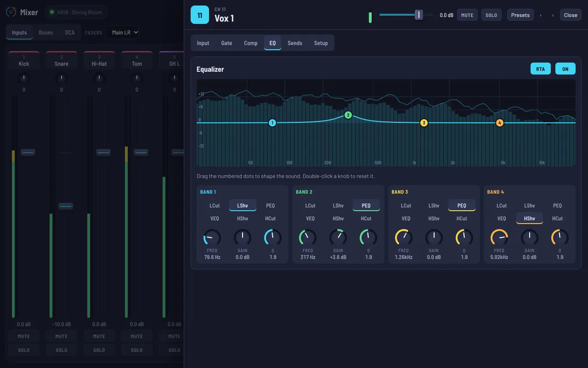Click the Snare channel fader handle
The height and width of the screenshot is (368, 588).
(66, 207)
